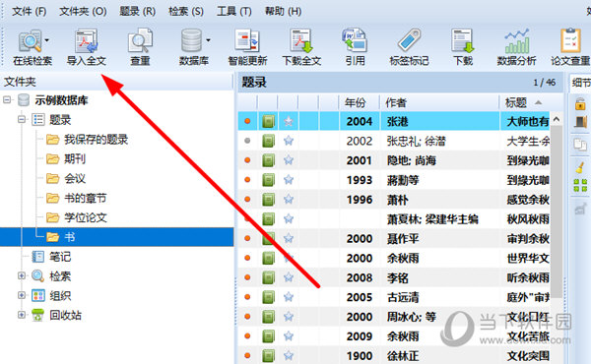Screen dimensions: 591x364
Task: Click the 下载 download toolbar icon
Action: click(463, 40)
